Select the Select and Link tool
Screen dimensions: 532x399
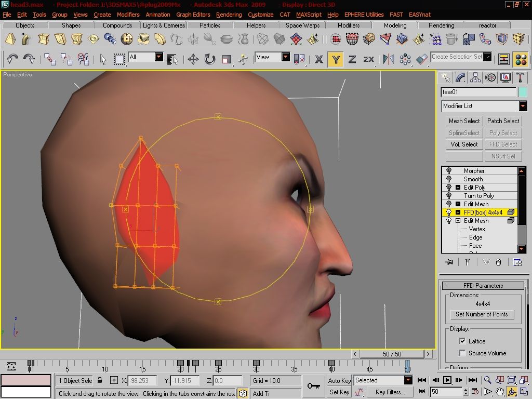tap(50, 59)
